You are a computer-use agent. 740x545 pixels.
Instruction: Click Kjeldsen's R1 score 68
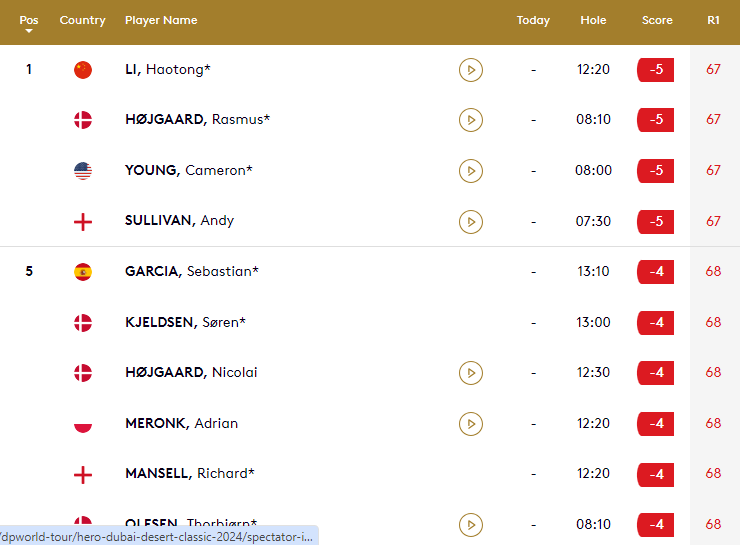[x=713, y=323]
